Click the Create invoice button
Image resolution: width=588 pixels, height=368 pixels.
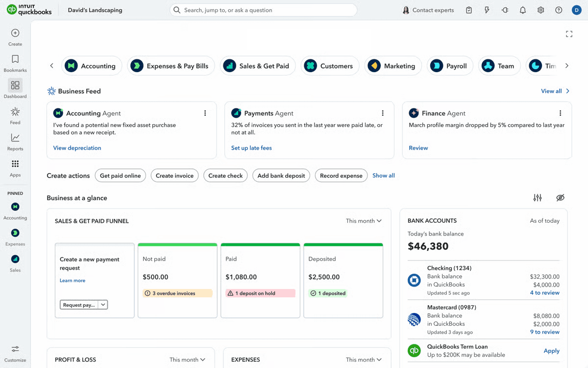coord(174,176)
